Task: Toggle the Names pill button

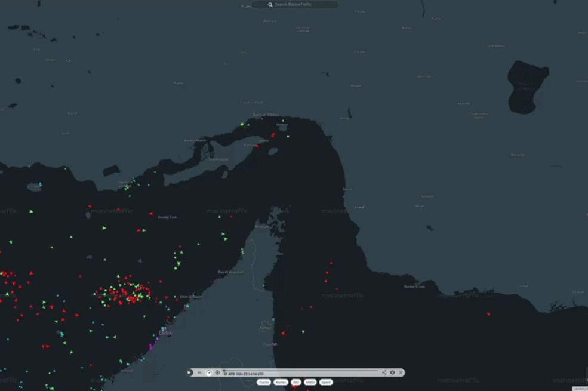Action: pos(281,382)
